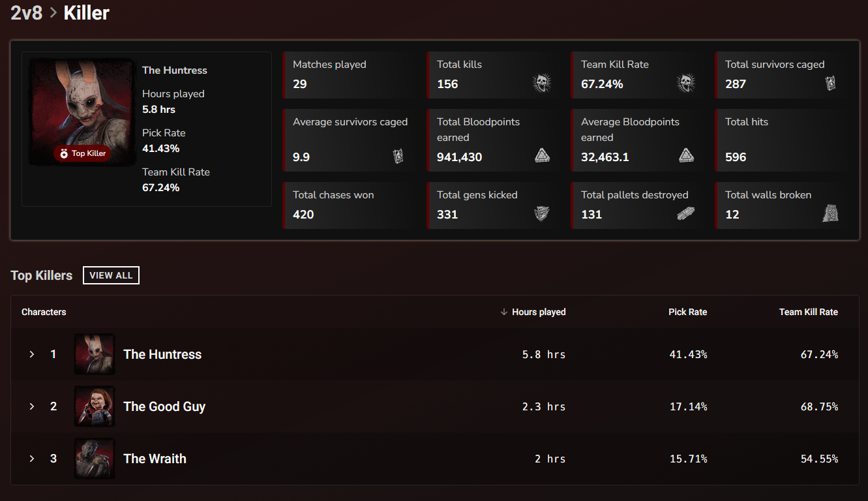This screenshot has height=501, width=868.
Task: Sort table by Team Kill Rate column
Action: [x=808, y=312]
